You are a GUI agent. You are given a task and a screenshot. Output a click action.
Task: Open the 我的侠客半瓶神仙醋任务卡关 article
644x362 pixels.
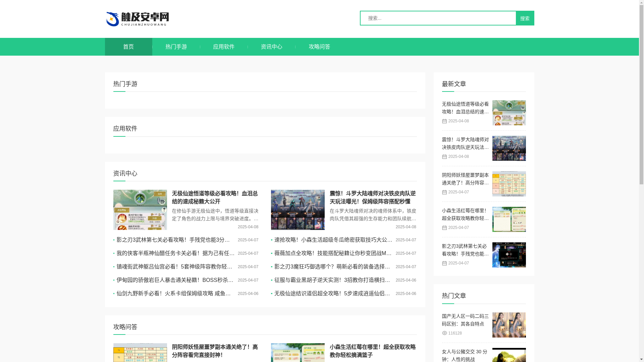point(175,253)
